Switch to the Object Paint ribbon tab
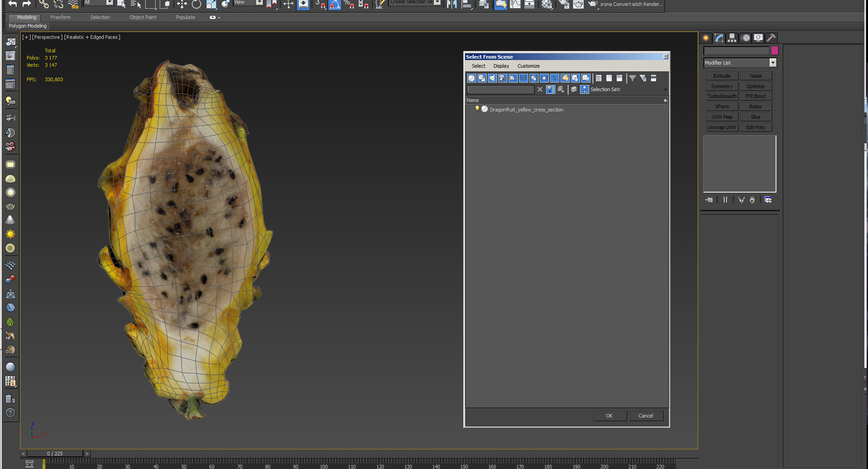 (143, 18)
